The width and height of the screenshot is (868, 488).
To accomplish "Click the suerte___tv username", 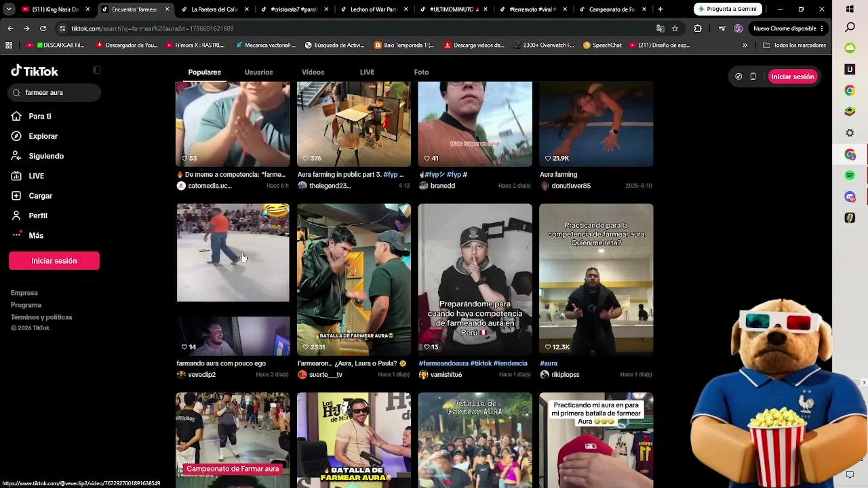I will (325, 375).
